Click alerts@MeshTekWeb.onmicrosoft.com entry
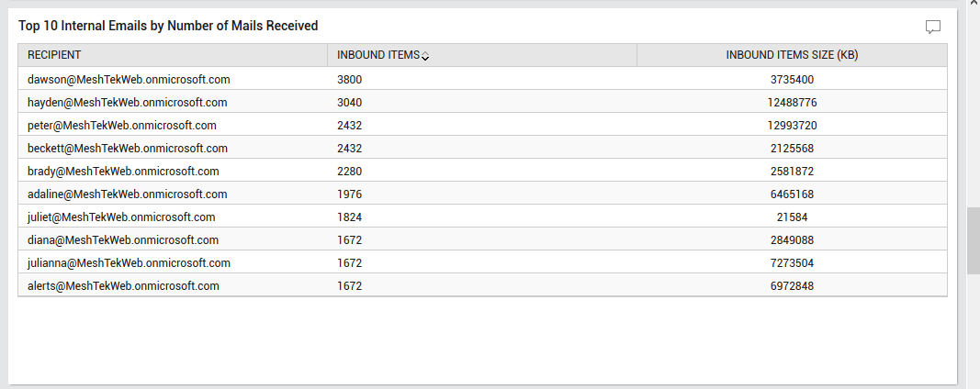The image size is (980, 389). [123, 286]
